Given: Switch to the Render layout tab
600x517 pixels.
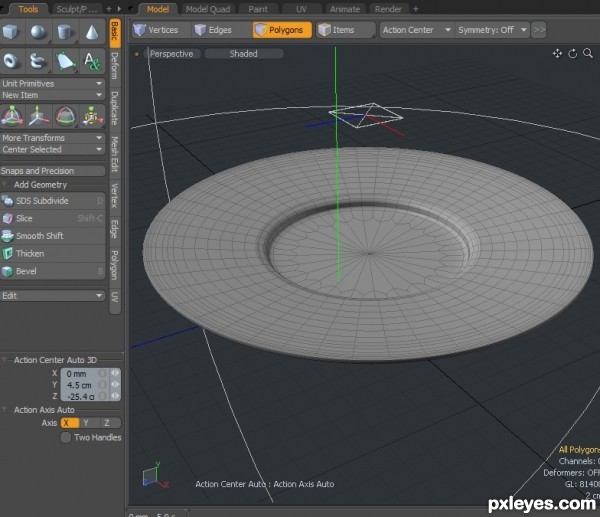Looking at the screenshot, I should click(x=388, y=9).
